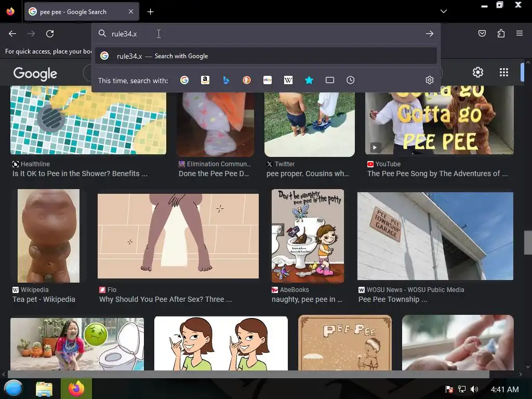Open the 'Pee Pee Township ...' WOSU link
532x399 pixels.
pyautogui.click(x=393, y=299)
